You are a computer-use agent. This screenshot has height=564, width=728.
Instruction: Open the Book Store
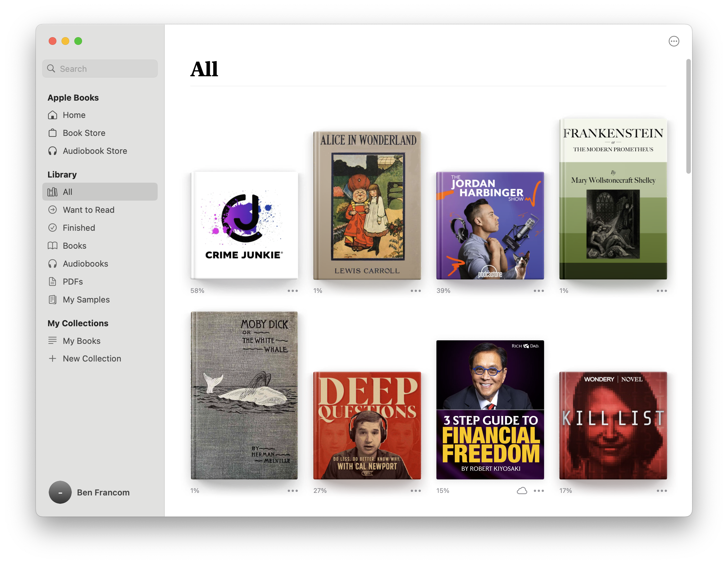tap(84, 133)
